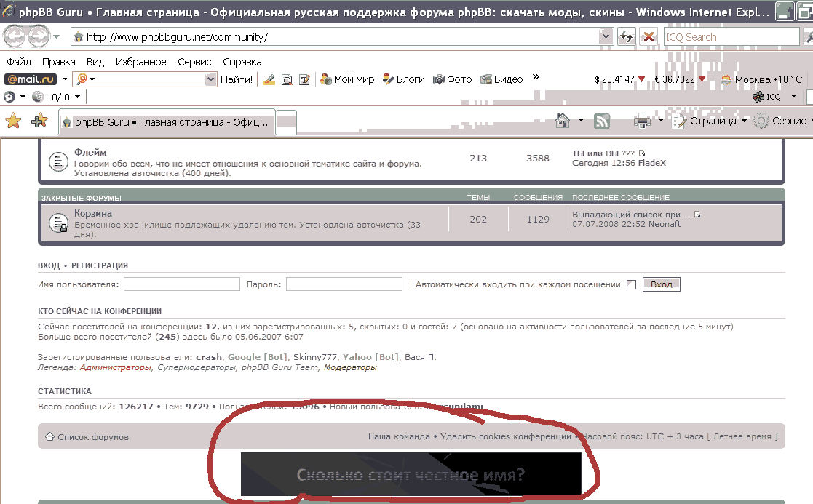
Task: Click the Удалить cookies конференции link
Action: 505,436
